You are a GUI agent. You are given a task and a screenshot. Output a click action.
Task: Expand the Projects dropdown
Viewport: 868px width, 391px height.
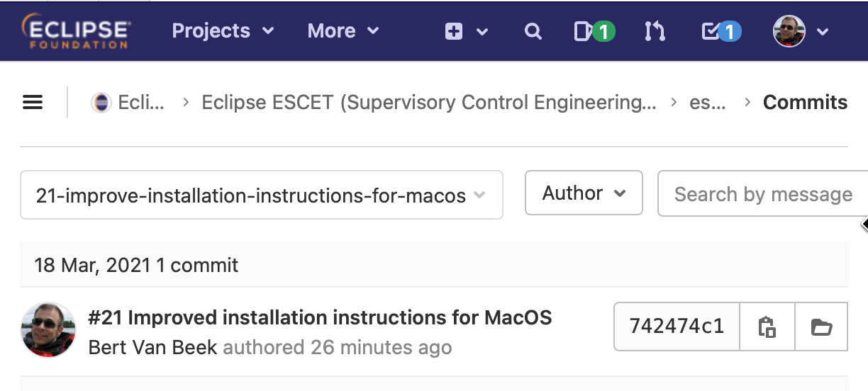(223, 31)
